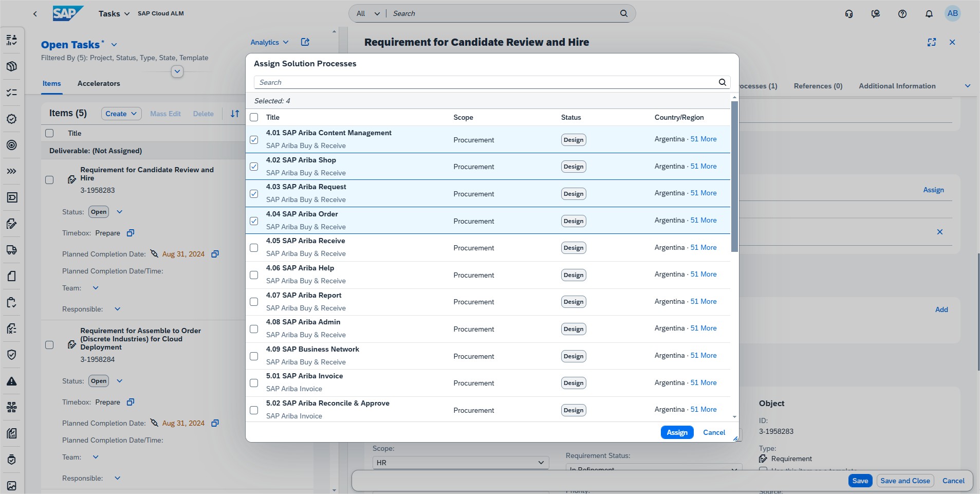The image size is (980, 494).
Task: Click the dialog search input field
Action: (x=486, y=82)
